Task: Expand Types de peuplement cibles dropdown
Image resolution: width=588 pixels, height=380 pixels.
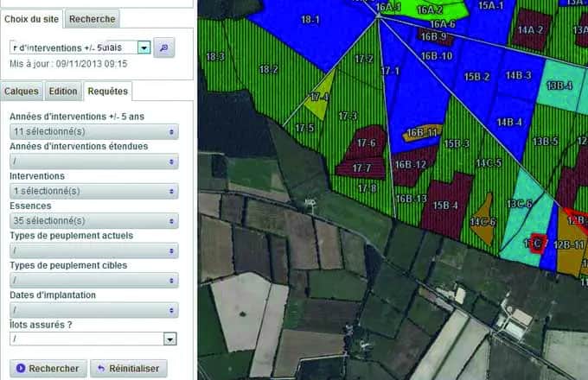Action: click(x=93, y=280)
